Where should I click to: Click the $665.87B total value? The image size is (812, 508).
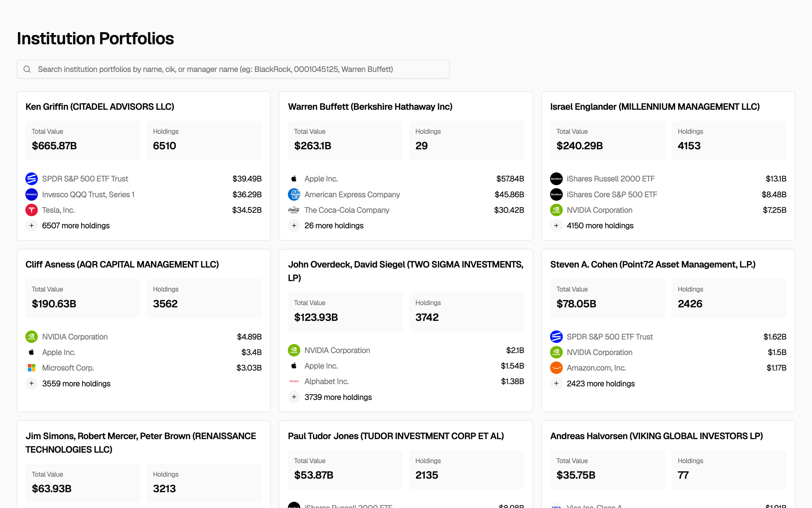54,146
